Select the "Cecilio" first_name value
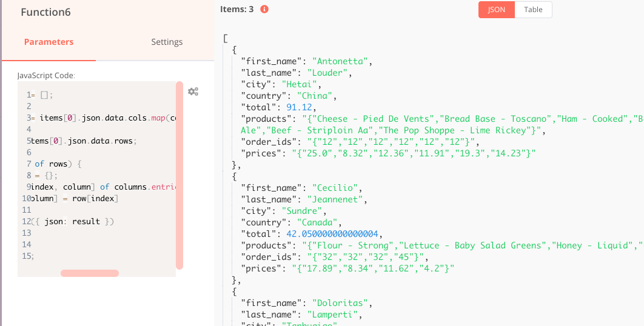This screenshot has width=644, height=326. [335, 188]
